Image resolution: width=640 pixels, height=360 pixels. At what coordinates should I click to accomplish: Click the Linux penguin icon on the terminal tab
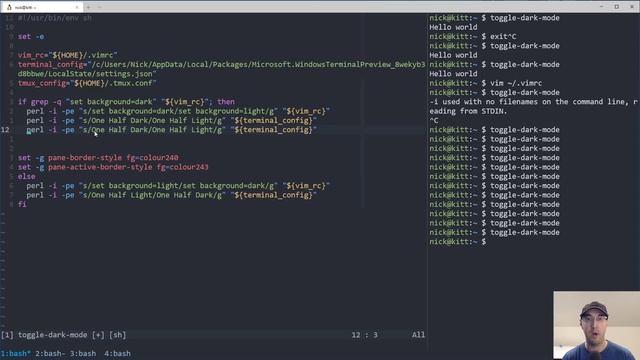pyautogui.click(x=9, y=7)
